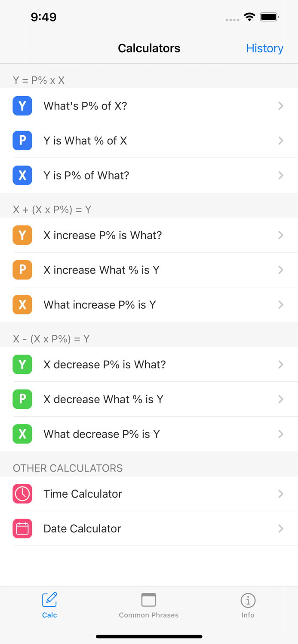
Task: Tap the orange P icon
Action: [x=22, y=270]
